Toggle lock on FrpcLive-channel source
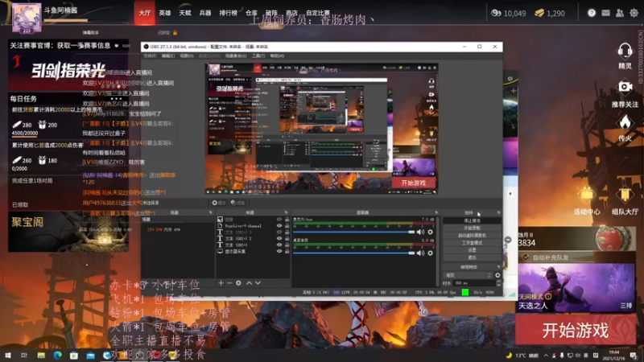Viewport: 644px width, 362px height. click(x=287, y=226)
